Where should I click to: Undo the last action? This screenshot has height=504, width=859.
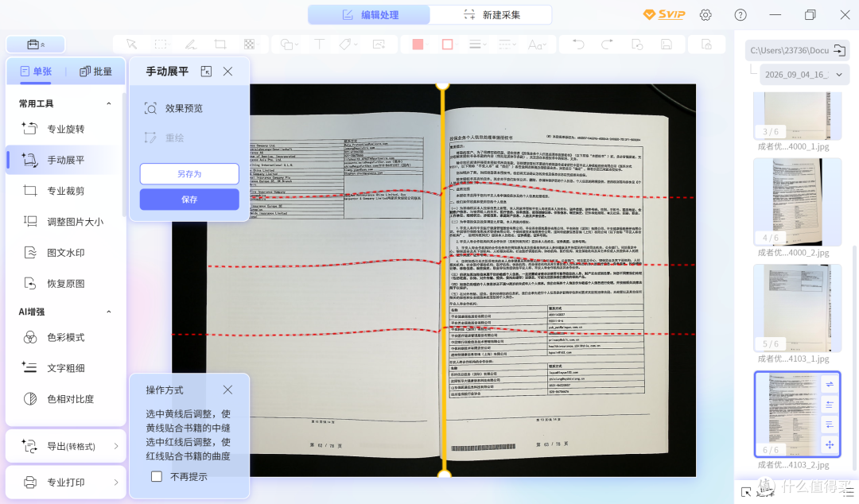point(578,45)
